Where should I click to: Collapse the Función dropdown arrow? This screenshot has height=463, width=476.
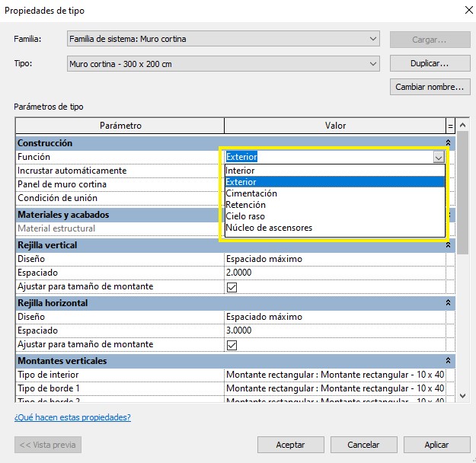tap(439, 157)
